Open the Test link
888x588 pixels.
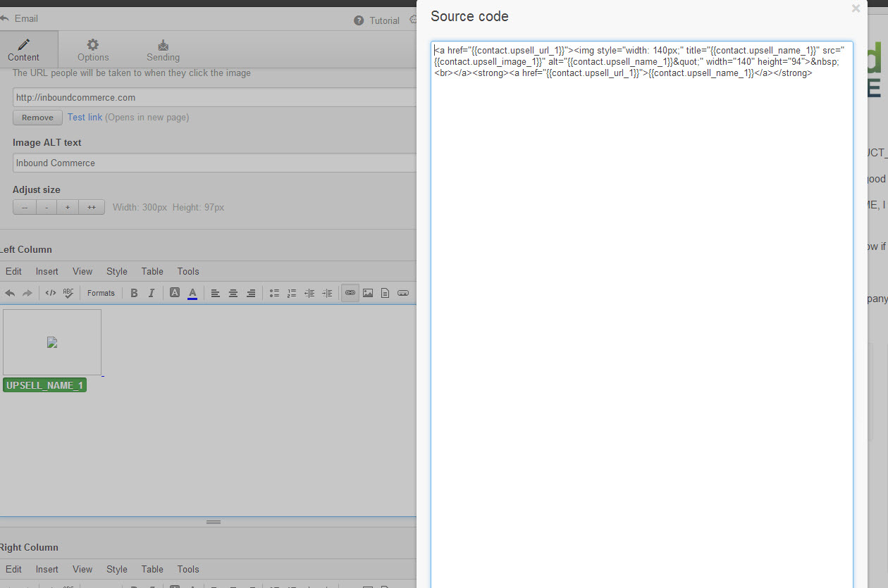pos(85,117)
